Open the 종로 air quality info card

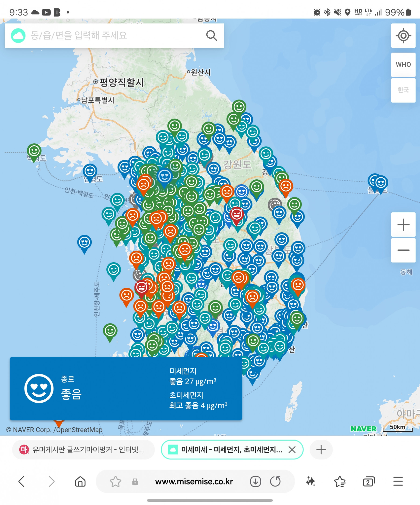[126, 388]
